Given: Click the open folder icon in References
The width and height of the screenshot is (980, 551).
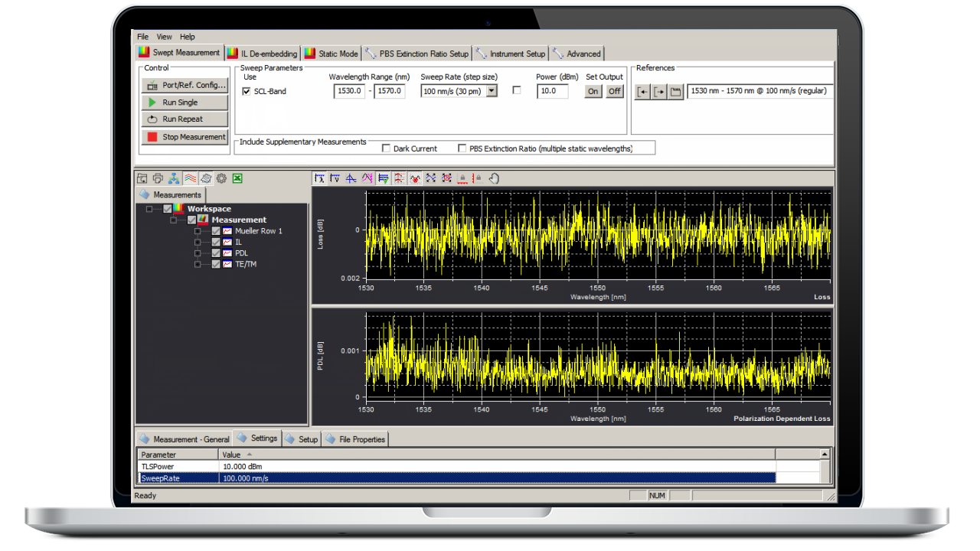Looking at the screenshot, I should pos(675,92).
